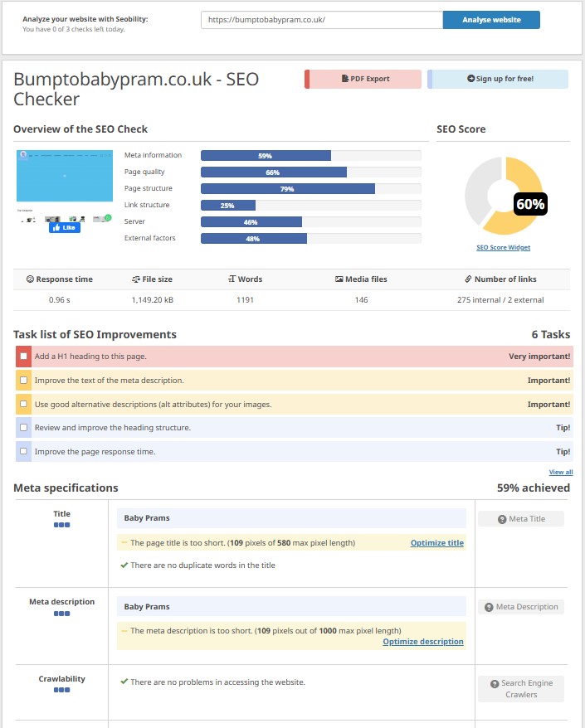Check the 'Review heading structure' task
Image resolution: width=585 pixels, height=728 pixels.
coord(23,428)
